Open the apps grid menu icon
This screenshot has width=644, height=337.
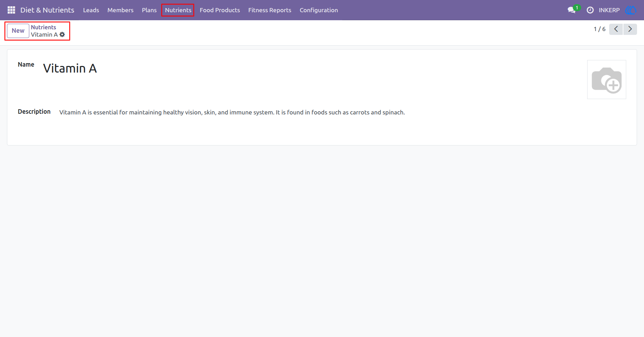click(11, 10)
